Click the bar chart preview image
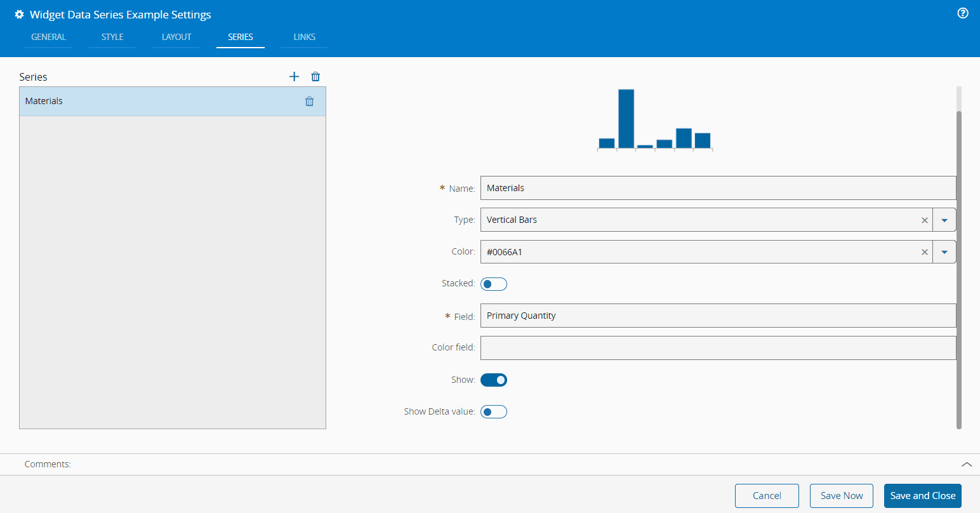This screenshot has width=980, height=513. point(655,119)
